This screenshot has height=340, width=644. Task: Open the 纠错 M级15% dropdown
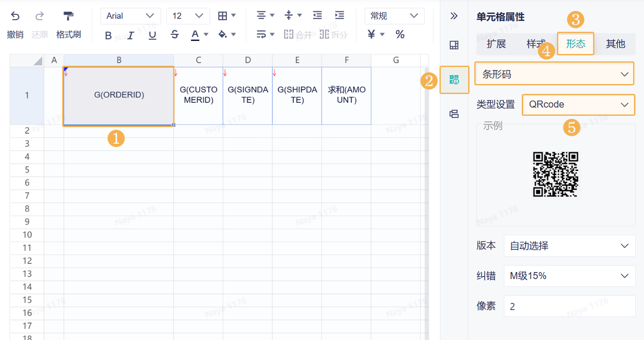pos(570,276)
